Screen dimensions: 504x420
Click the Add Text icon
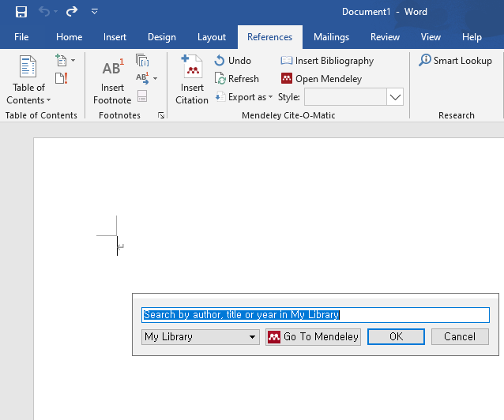61,60
